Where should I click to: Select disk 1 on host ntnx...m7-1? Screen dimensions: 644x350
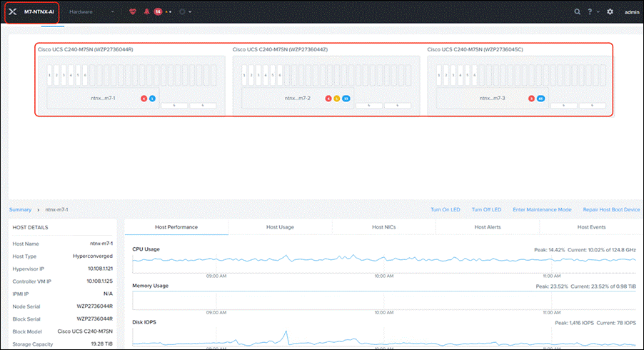click(x=50, y=75)
